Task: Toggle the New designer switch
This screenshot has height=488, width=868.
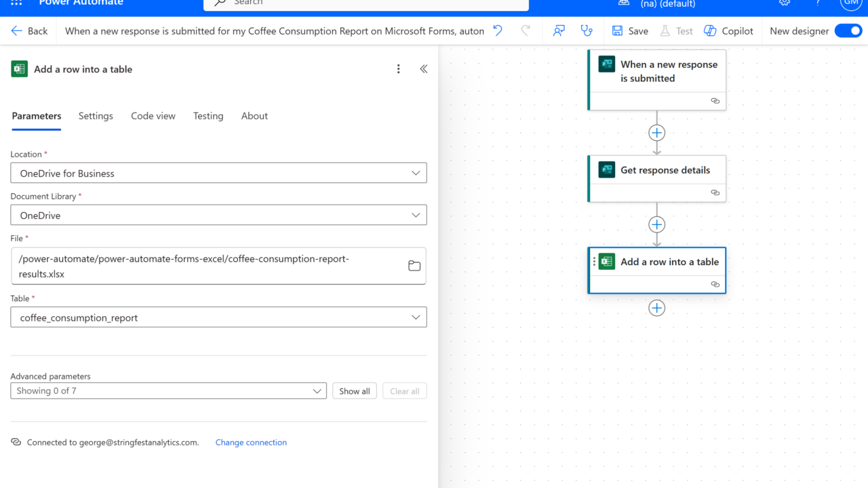Action: pyautogui.click(x=848, y=30)
